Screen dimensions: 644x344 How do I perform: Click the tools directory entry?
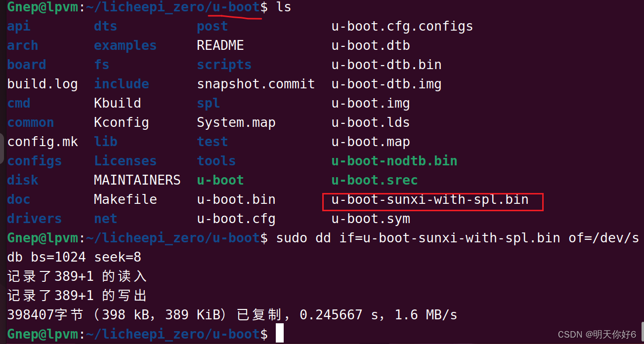216,160
